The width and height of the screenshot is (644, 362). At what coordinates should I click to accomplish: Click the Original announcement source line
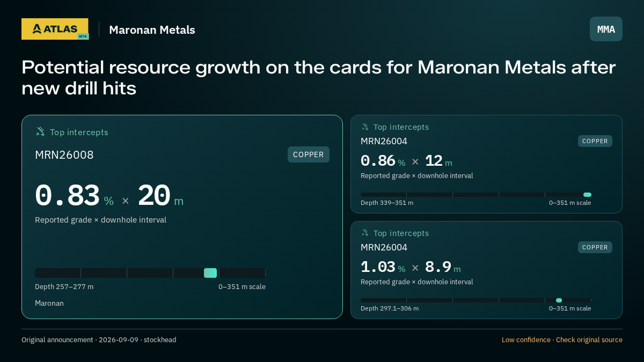99,340
